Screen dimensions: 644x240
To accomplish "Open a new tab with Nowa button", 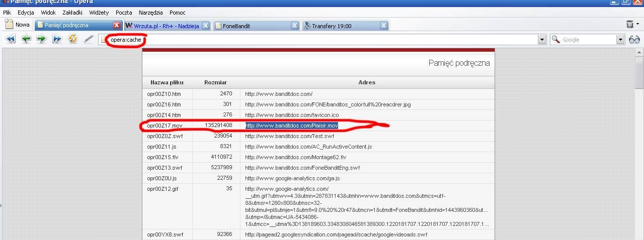I will (18, 25).
